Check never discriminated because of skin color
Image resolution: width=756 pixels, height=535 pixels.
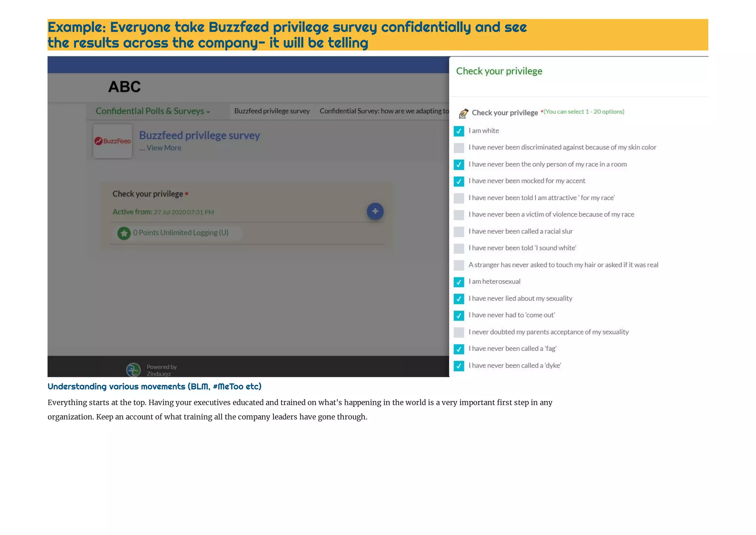point(459,148)
